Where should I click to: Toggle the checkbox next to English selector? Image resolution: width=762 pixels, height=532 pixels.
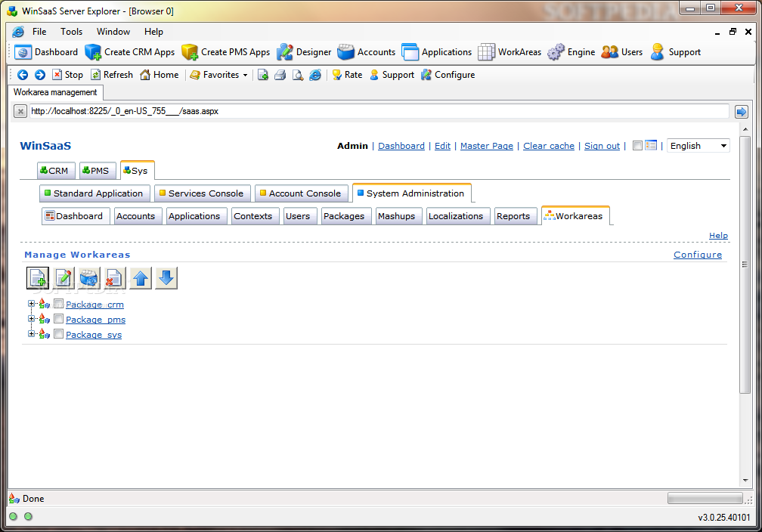point(637,145)
